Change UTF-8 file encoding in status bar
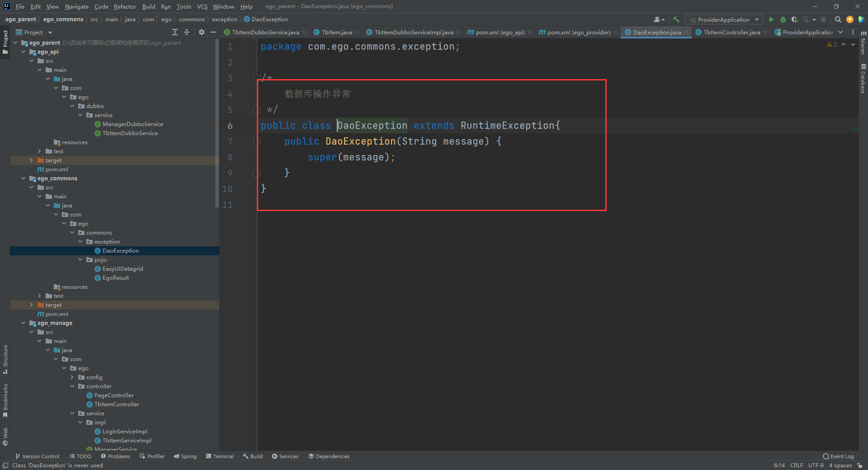This screenshot has width=868, height=470. click(816, 465)
